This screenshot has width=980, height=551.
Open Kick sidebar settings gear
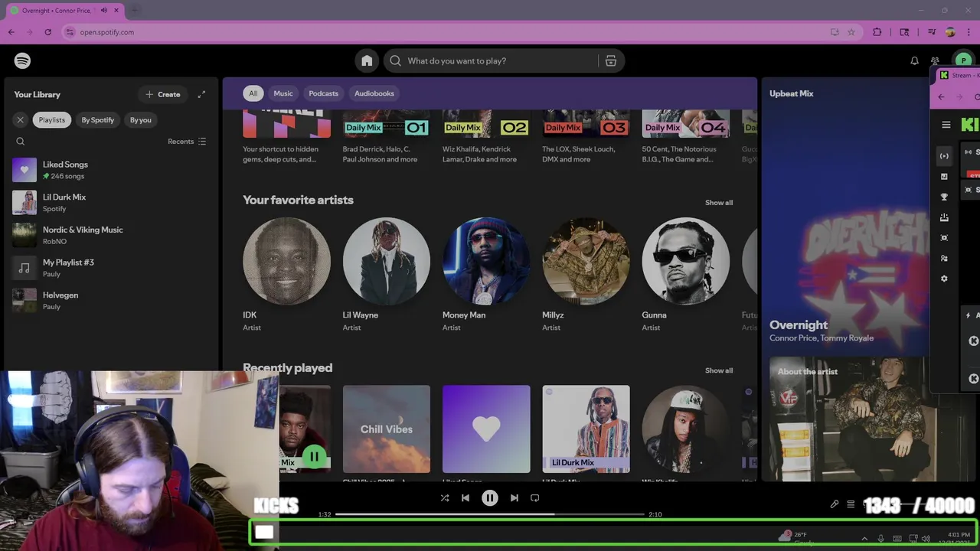[944, 279]
